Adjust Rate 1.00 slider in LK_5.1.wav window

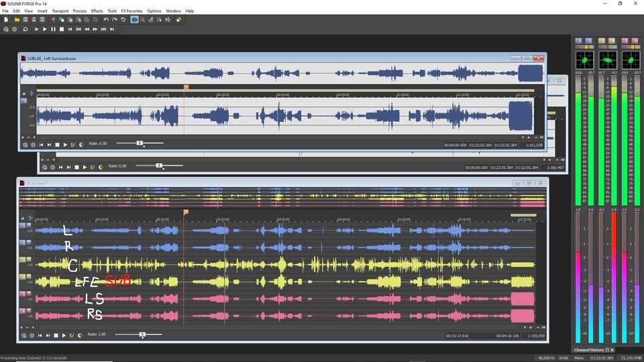142,335
